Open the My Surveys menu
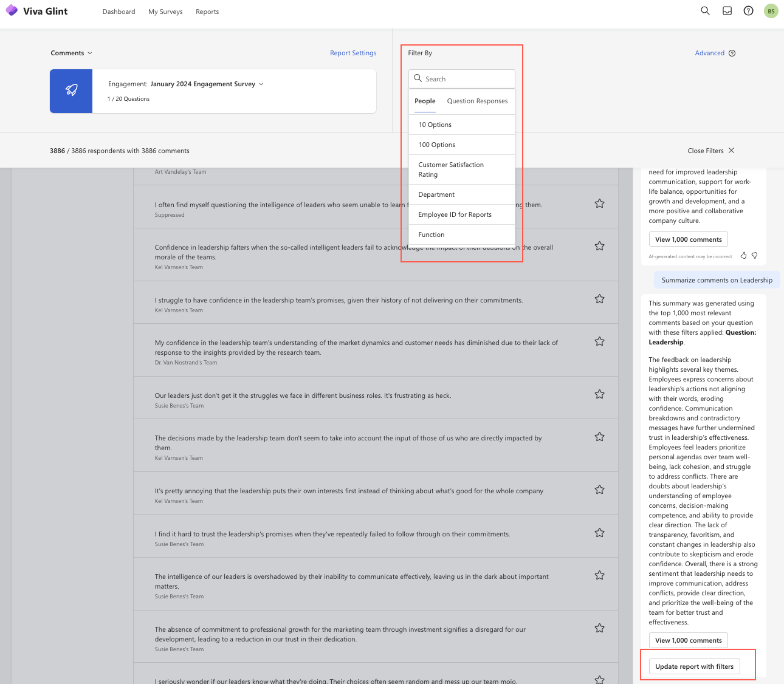The image size is (784, 684). [x=165, y=12]
